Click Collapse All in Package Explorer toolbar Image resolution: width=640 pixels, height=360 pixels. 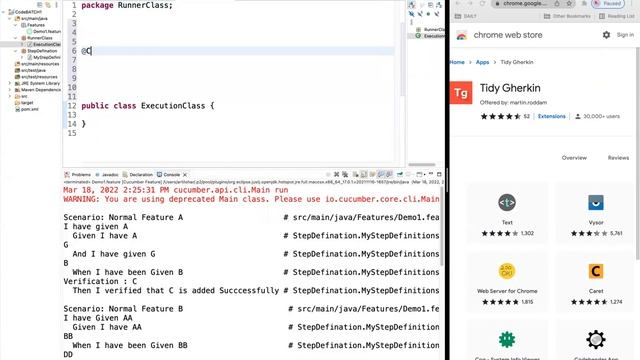coord(40,5)
